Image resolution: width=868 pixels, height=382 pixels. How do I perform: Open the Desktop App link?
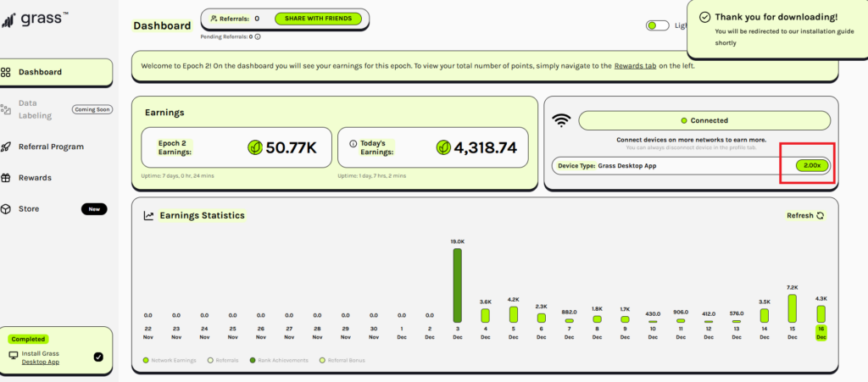[x=41, y=363]
